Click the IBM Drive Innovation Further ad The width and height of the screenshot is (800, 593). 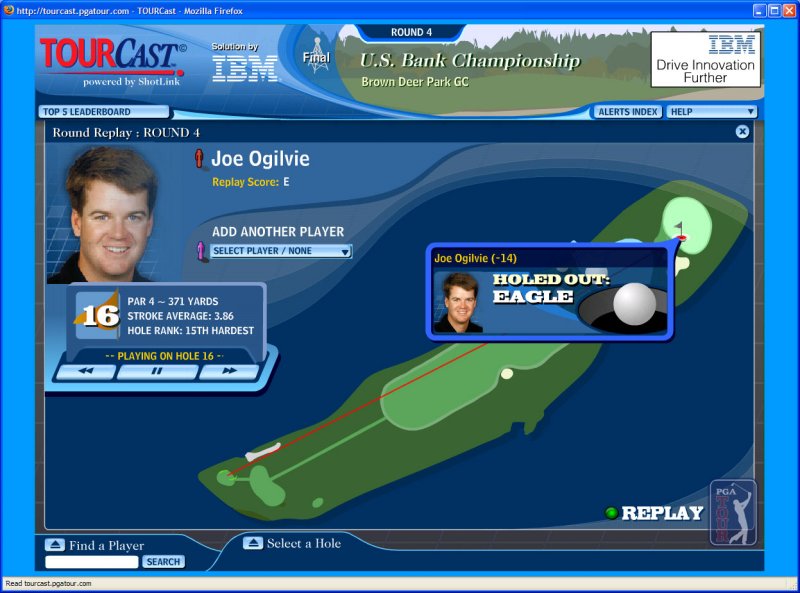706,59
